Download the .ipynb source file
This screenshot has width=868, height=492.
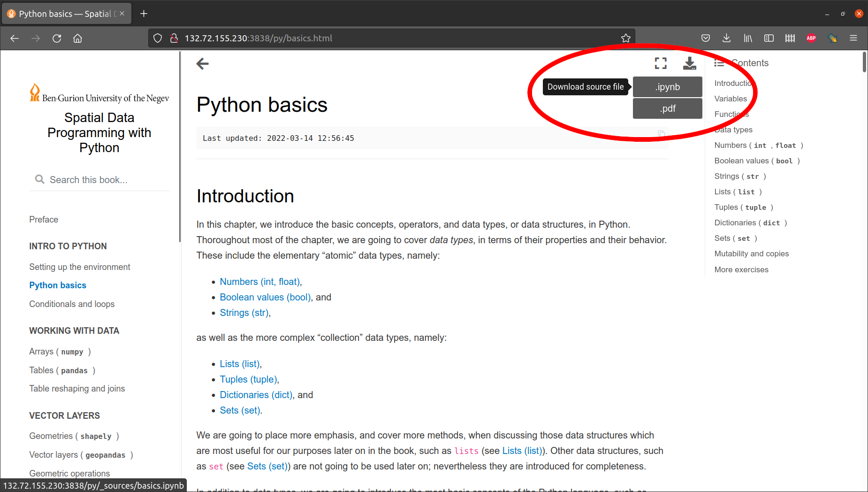[667, 87]
